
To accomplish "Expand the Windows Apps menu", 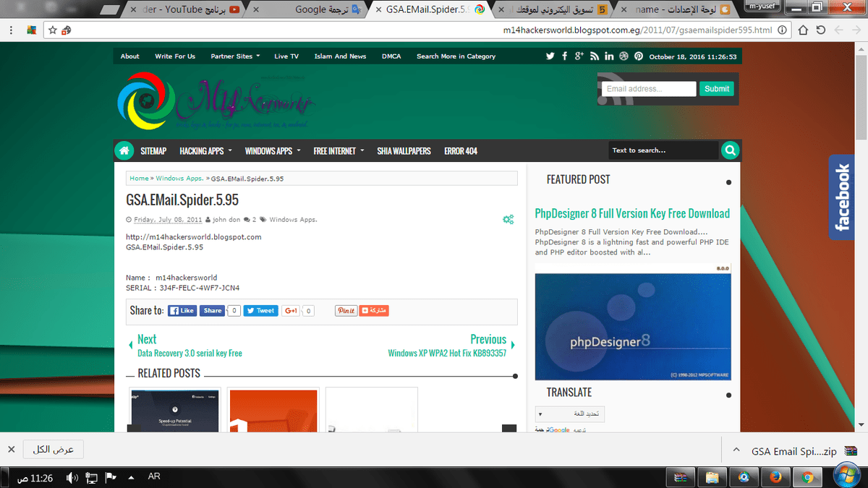I will point(271,151).
